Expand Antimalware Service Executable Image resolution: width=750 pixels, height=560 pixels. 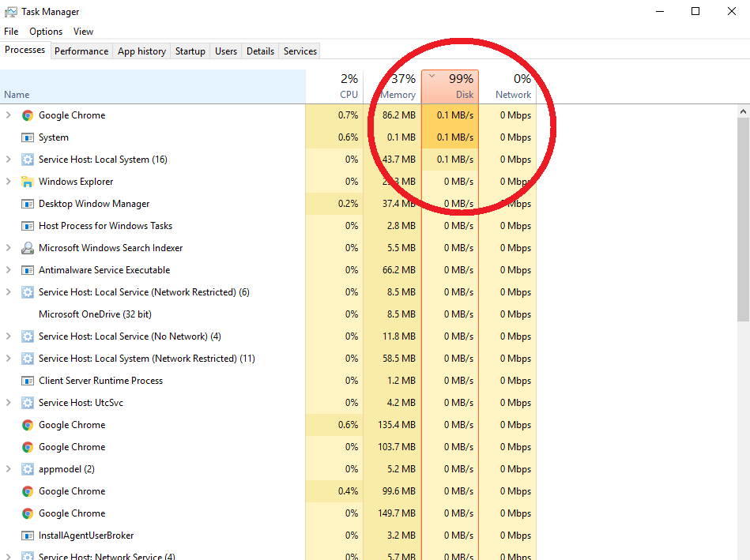coord(8,269)
